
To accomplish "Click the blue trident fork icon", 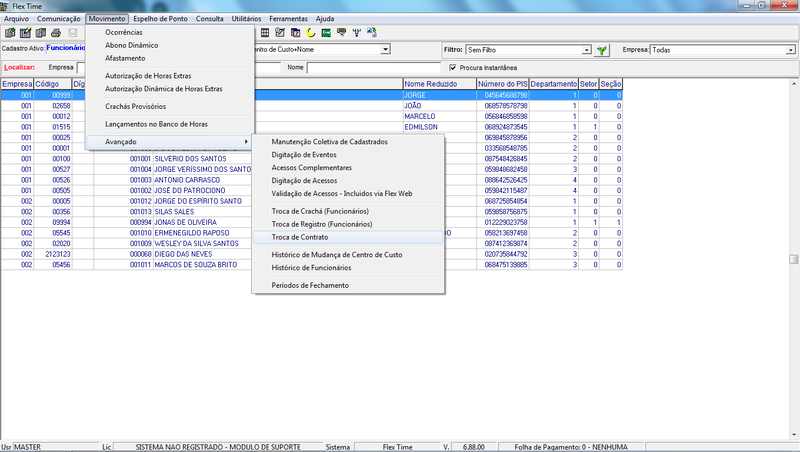I will pyautogui.click(x=357, y=33).
